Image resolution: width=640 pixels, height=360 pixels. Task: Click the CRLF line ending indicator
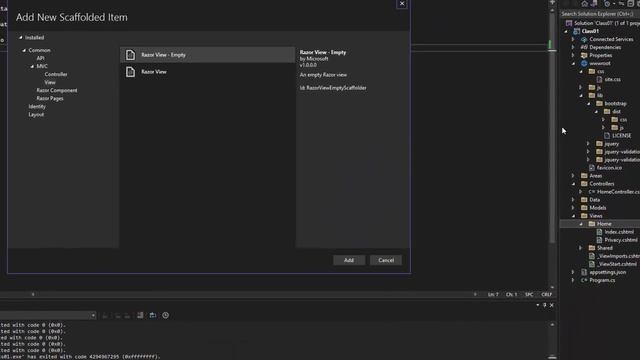[547, 294]
